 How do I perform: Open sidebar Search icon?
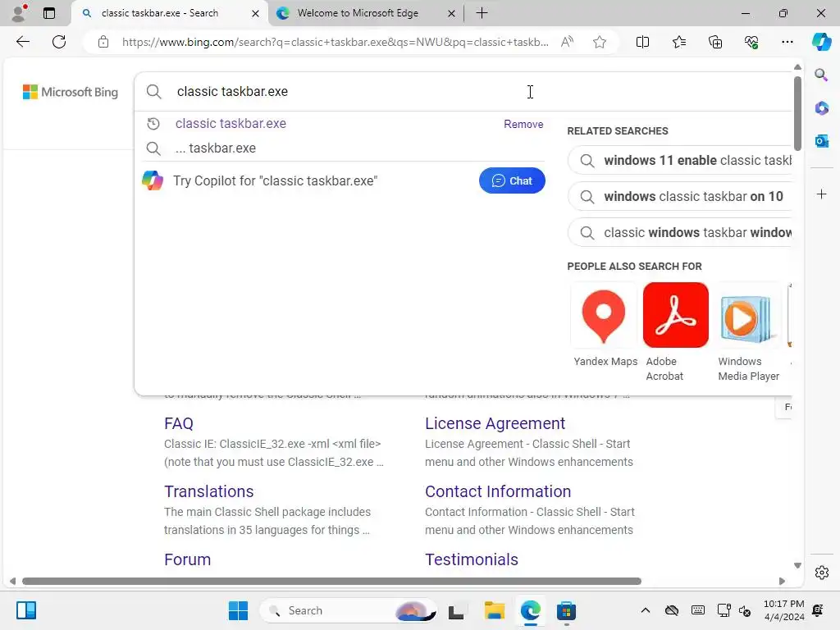click(821, 75)
